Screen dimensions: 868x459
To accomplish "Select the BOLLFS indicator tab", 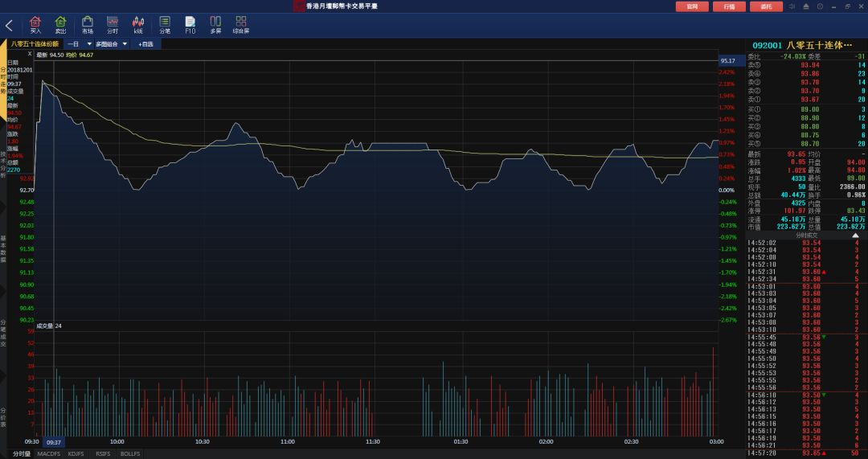I will 130,454.
